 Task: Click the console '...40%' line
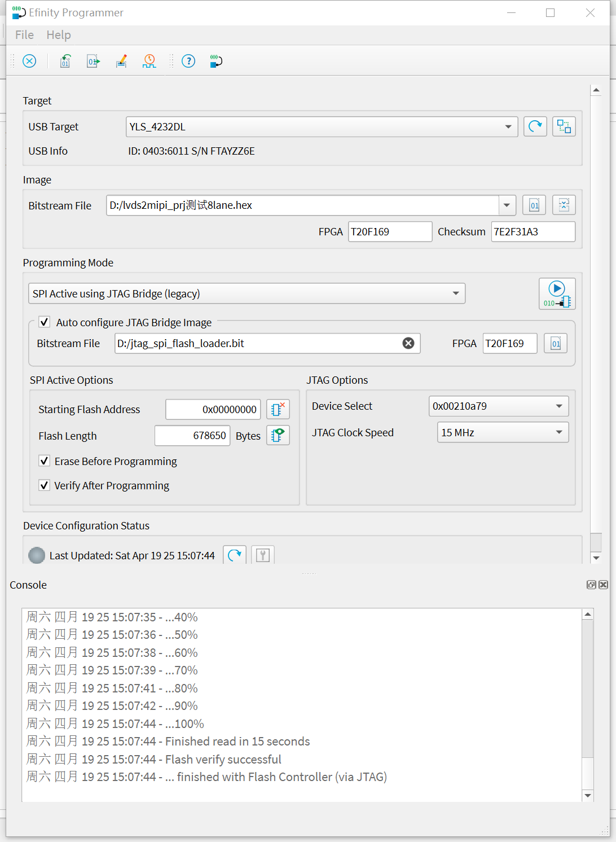112,617
